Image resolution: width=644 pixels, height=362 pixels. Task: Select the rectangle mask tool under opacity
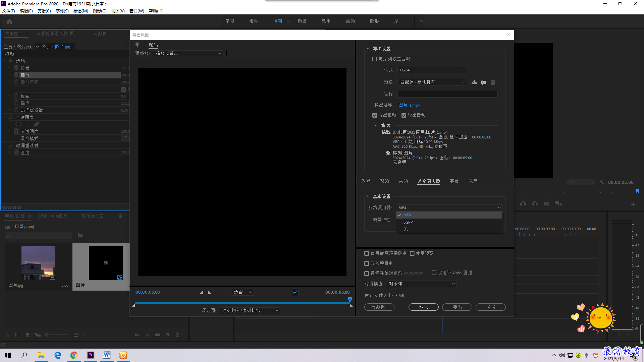pyautogui.click(x=28, y=124)
